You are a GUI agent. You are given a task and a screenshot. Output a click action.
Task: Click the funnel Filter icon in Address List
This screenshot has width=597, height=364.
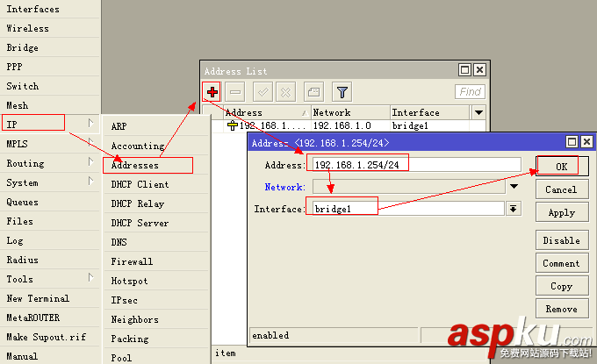pyautogui.click(x=342, y=92)
